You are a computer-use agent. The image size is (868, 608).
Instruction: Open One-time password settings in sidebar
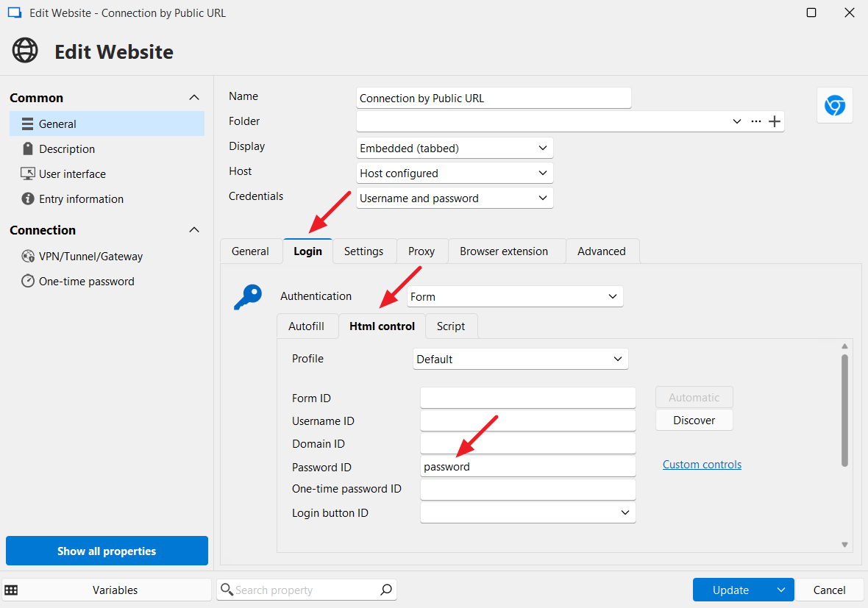coord(86,282)
